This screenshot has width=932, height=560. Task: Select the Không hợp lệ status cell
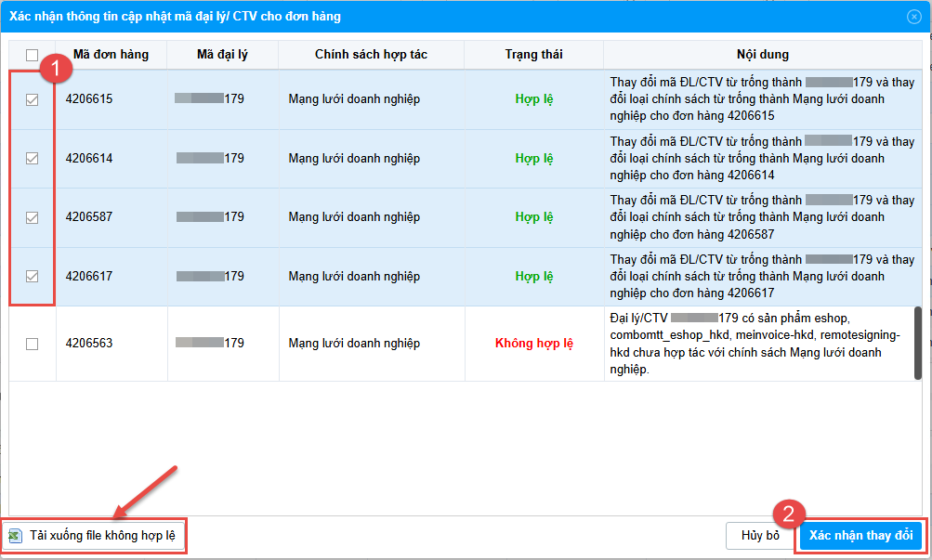coord(533,344)
